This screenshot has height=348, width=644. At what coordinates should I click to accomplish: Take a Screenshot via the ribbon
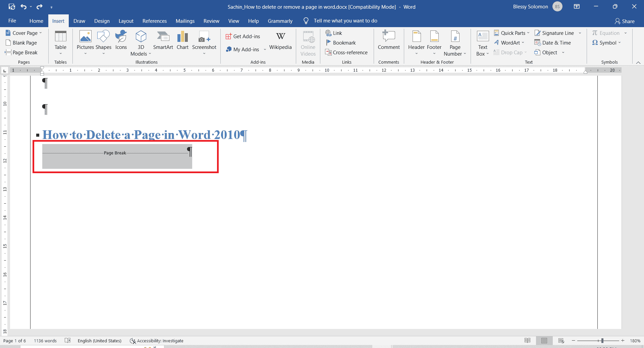coord(204,43)
